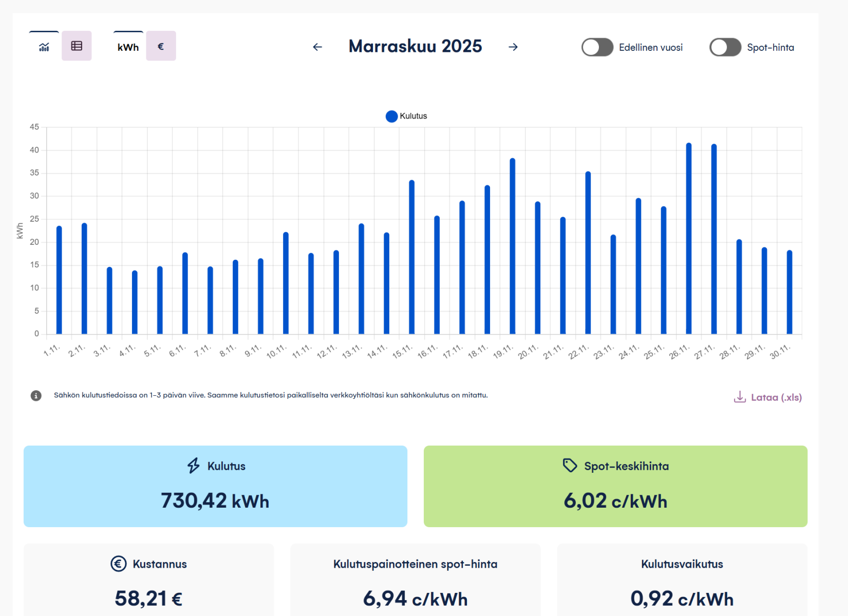Image resolution: width=848 pixels, height=616 pixels.
Task: Click the info icon beside delay notice
Action: pyautogui.click(x=36, y=395)
